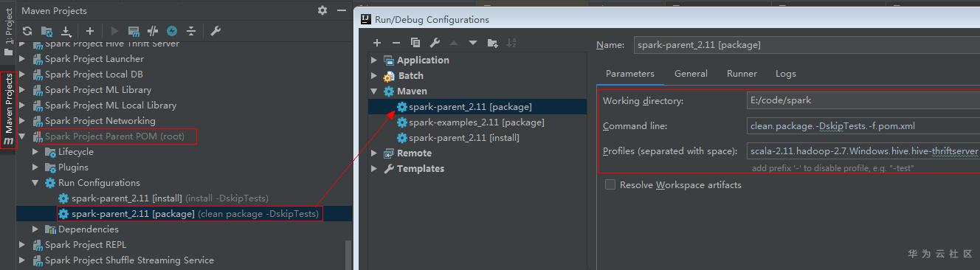Toggle Maven Projects side tab
The image size is (980, 270).
click(x=8, y=109)
